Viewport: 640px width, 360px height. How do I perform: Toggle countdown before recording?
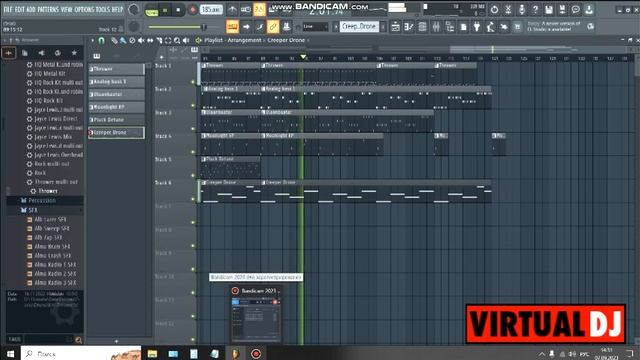(x=259, y=9)
